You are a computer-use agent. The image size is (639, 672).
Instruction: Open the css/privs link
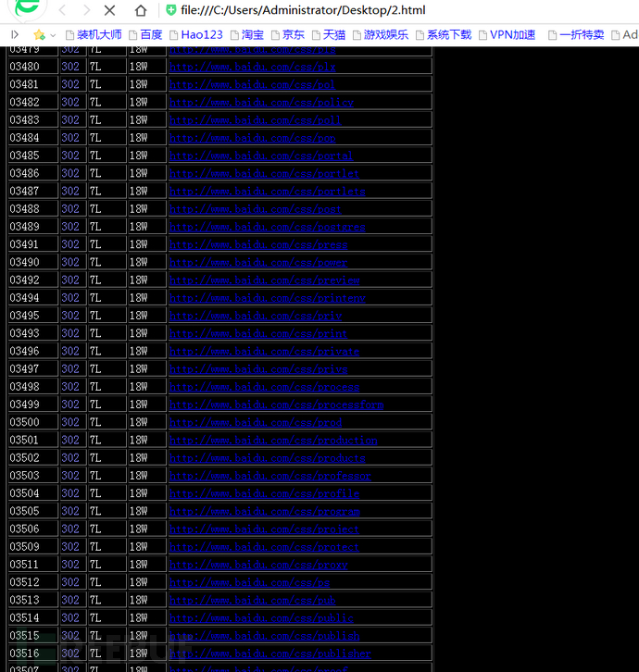click(x=258, y=369)
